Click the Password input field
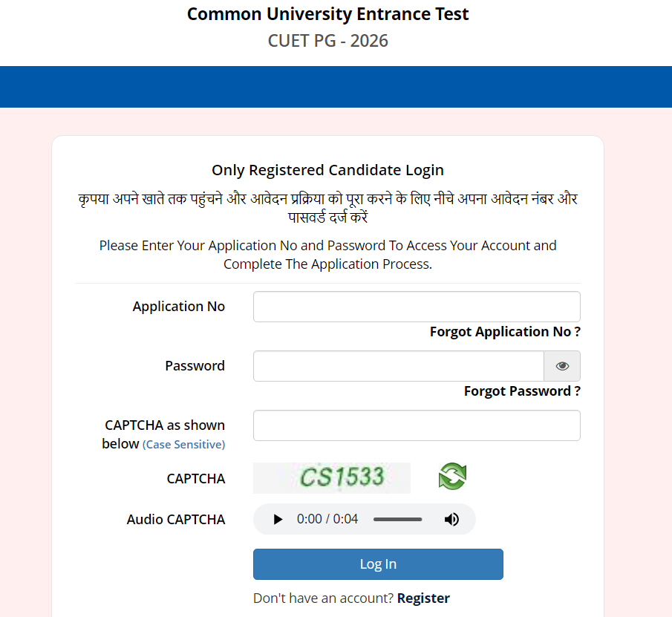Image resolution: width=672 pixels, height=617 pixels. (x=399, y=366)
